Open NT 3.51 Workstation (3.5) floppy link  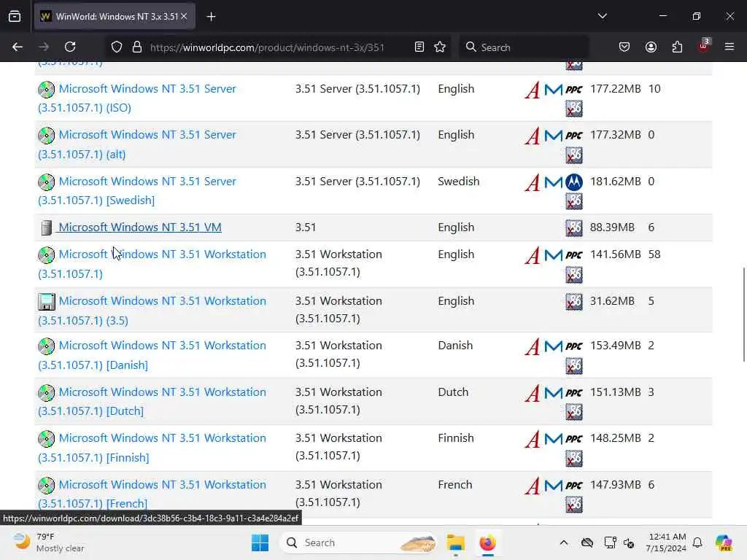(x=152, y=311)
